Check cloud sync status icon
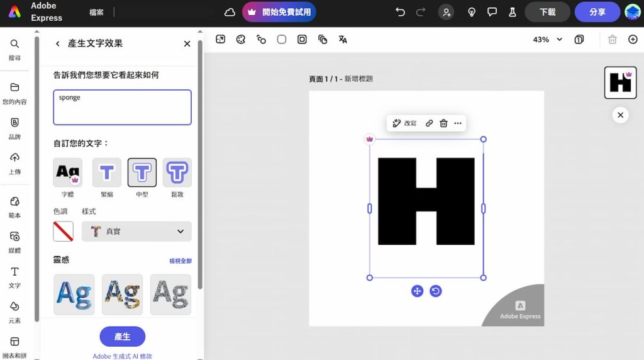The height and width of the screenshot is (360, 644). pos(230,13)
